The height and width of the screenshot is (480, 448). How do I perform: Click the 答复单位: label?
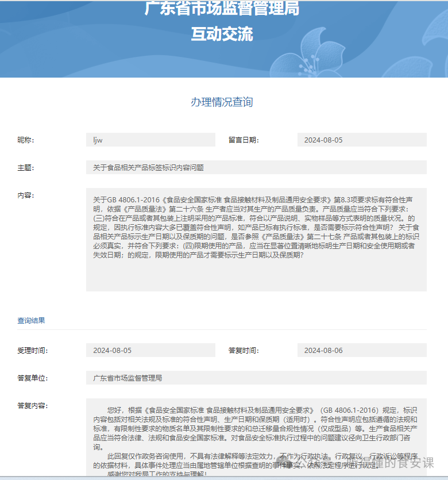pyautogui.click(x=32, y=378)
